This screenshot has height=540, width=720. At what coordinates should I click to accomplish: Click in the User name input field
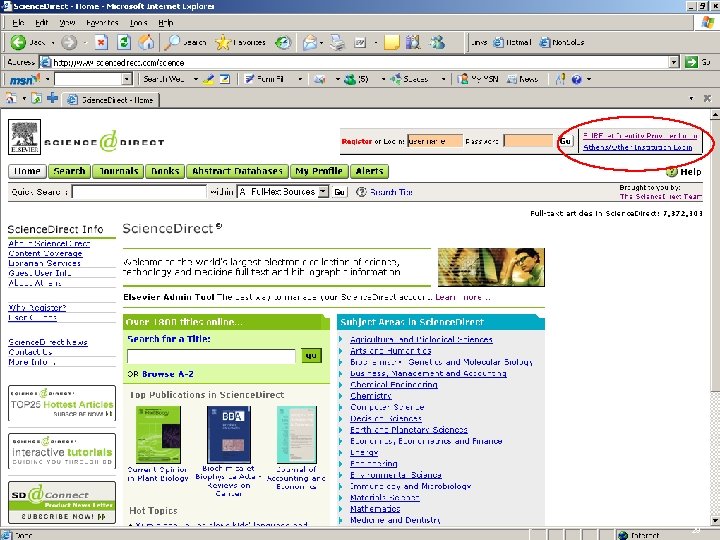[x=434, y=141]
